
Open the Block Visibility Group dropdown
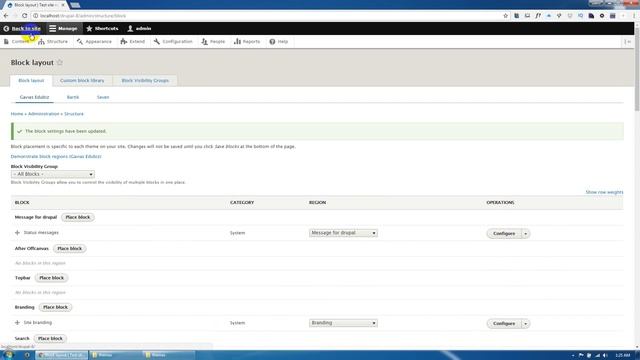coord(53,174)
